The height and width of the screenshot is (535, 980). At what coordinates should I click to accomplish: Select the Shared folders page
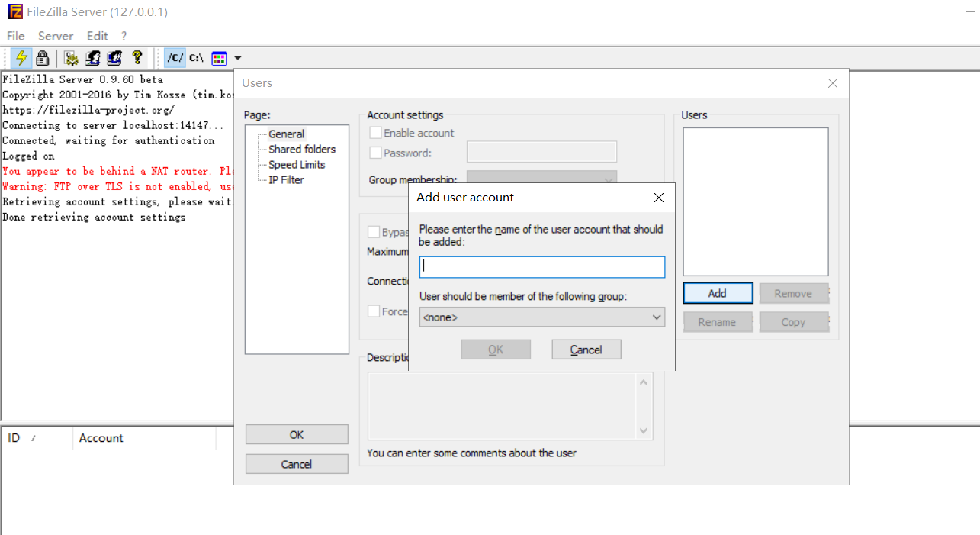coord(302,149)
